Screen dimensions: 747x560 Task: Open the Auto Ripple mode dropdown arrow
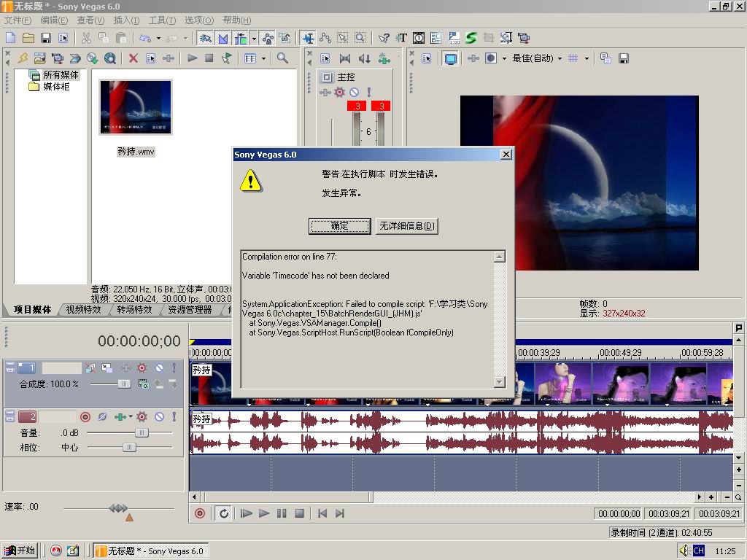(254, 38)
